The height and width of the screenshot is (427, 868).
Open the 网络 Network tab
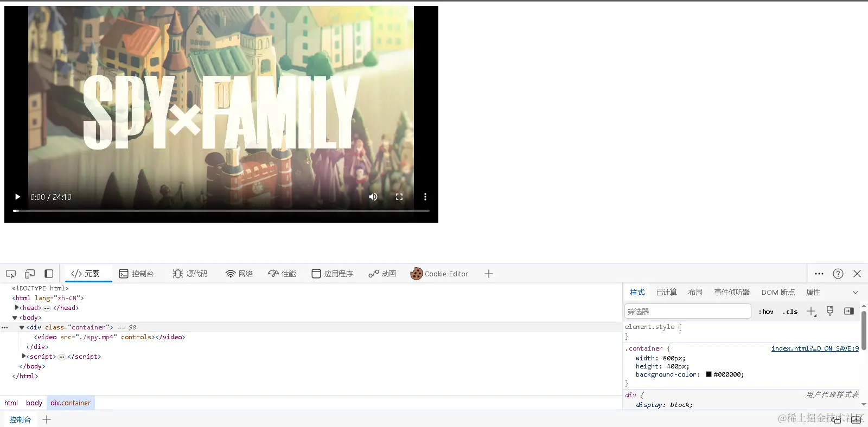239,274
